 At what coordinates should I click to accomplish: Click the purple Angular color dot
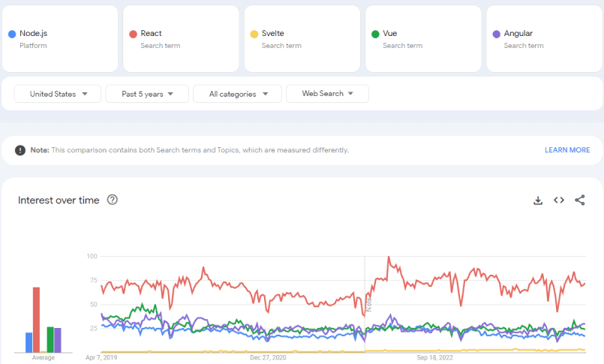coord(497,34)
